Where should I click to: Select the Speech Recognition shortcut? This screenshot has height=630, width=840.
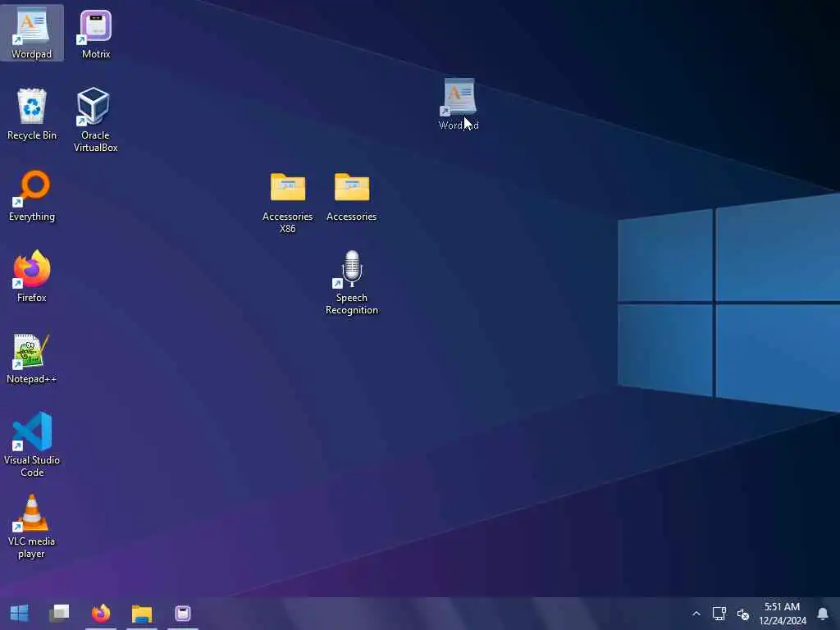[x=351, y=282]
